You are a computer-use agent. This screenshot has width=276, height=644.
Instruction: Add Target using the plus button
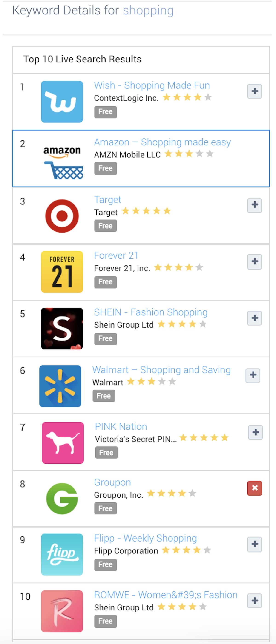point(254,205)
